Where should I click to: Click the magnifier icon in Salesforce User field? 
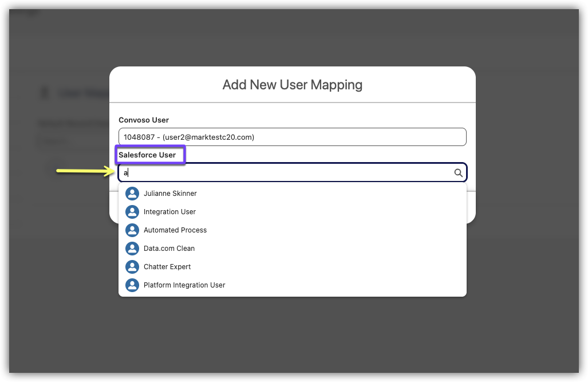[x=458, y=173]
